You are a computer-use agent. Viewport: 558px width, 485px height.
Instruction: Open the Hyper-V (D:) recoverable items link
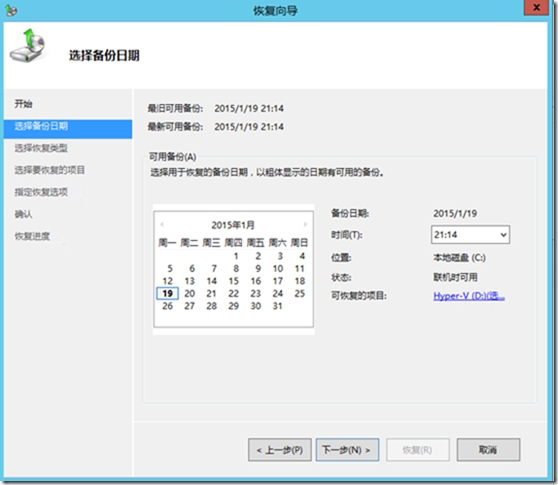469,296
